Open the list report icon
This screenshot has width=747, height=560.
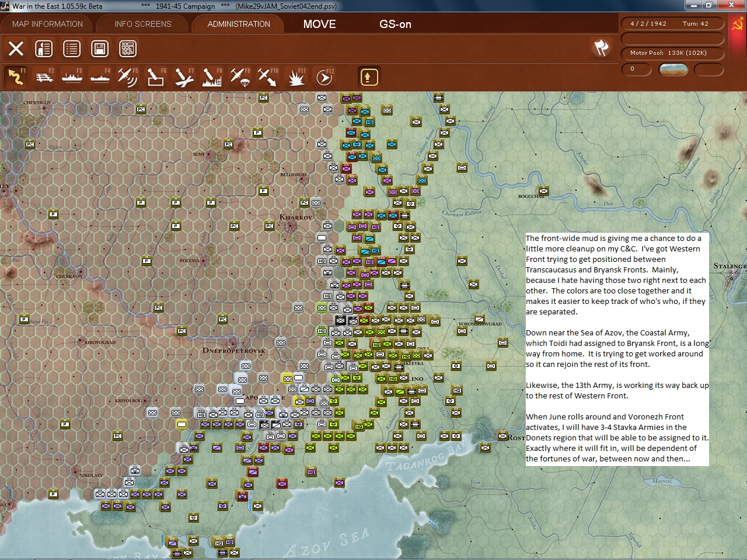(72, 48)
